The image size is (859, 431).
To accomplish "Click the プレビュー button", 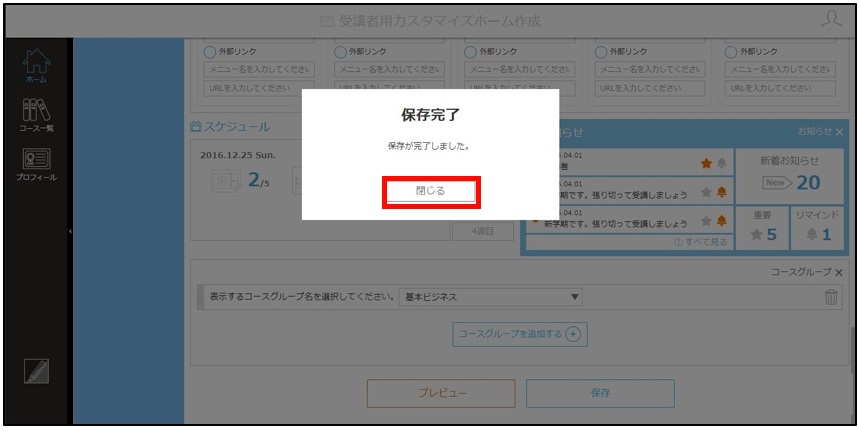I will [x=441, y=393].
